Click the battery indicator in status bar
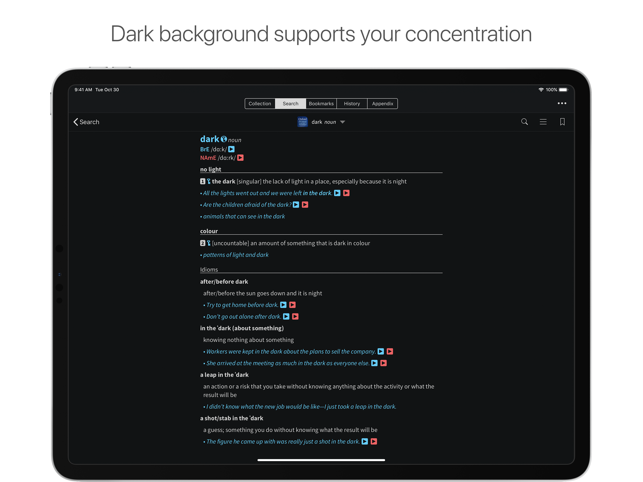 563,90
